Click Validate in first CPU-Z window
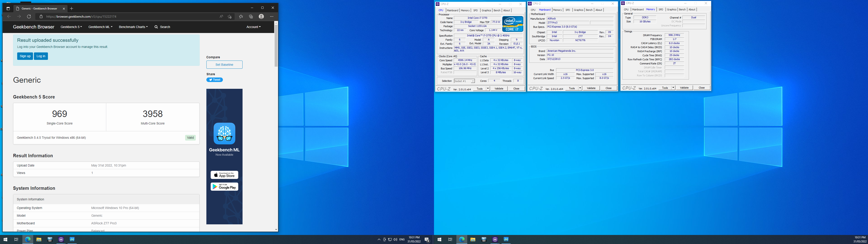Screen dimensions: 868x244 tap(499, 89)
